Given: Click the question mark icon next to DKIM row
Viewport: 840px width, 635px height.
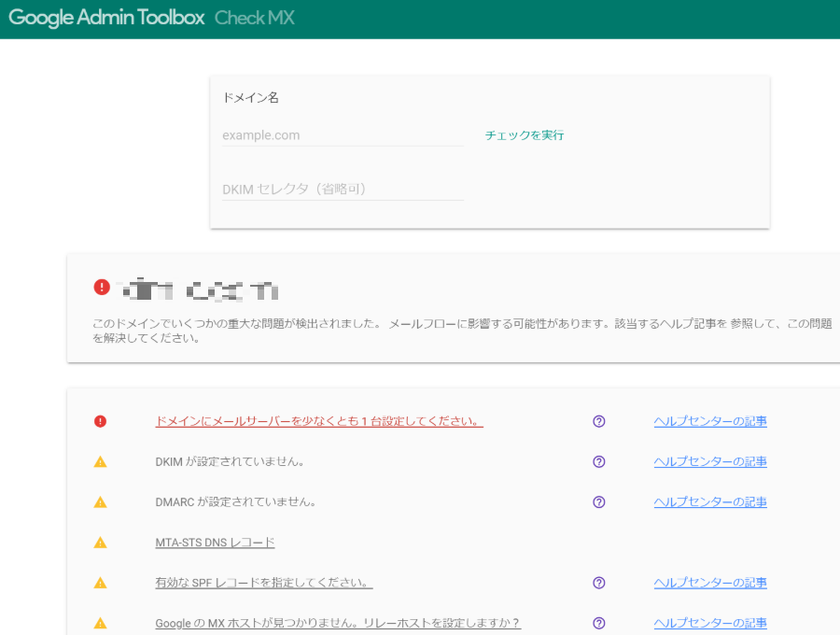Looking at the screenshot, I should click(x=598, y=461).
